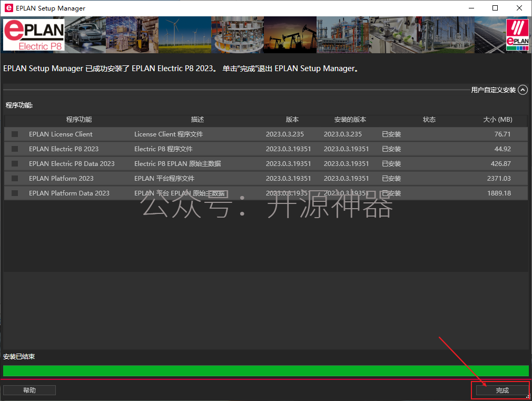Screen dimensions: 532x401
Task: Click the EPLAN Setup Manager window title text
Action: click(x=51, y=8)
